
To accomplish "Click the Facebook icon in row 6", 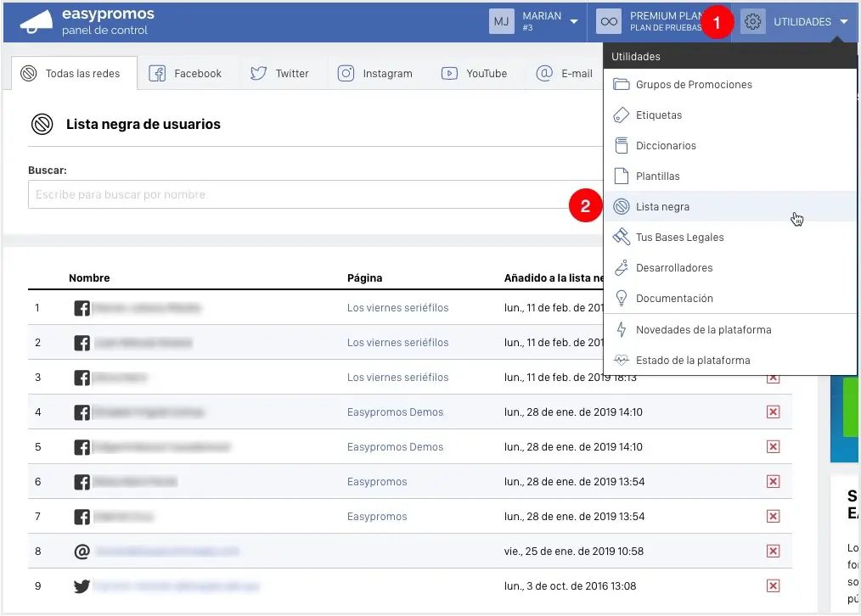I will coord(82,482).
